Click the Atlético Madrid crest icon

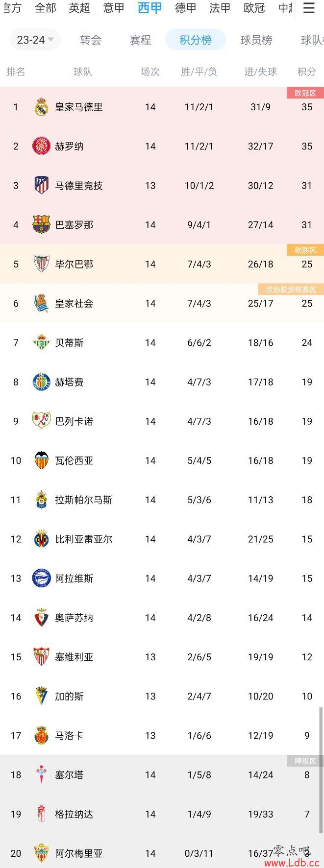[x=41, y=185]
